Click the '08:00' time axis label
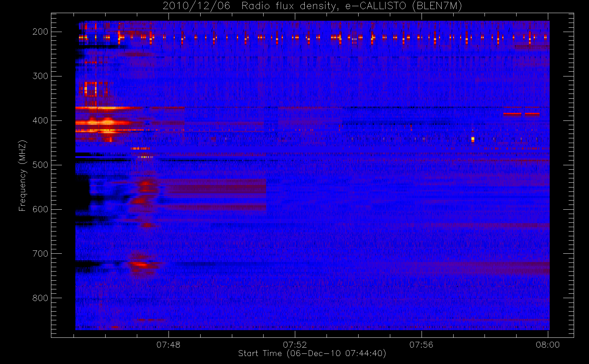The width and height of the screenshot is (589, 364). (548, 345)
